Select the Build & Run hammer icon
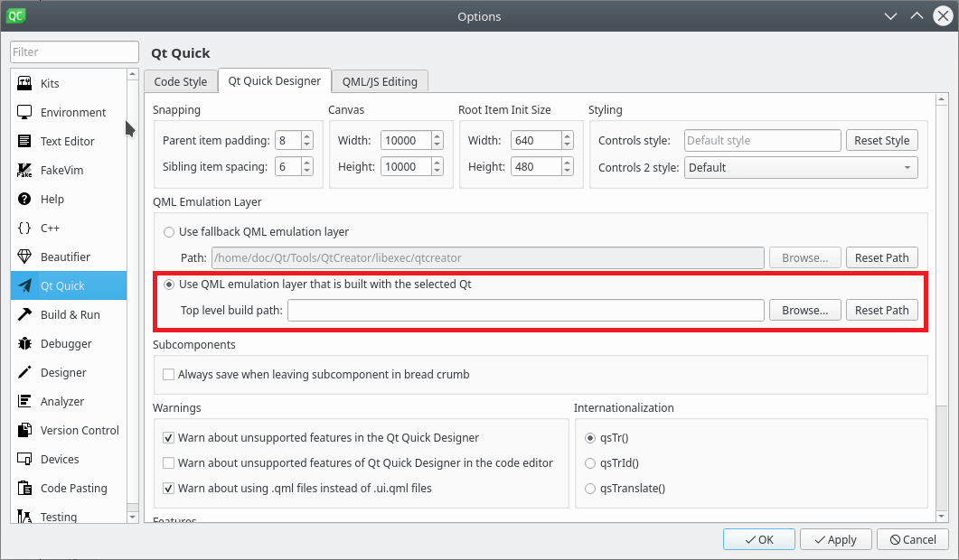This screenshot has height=560, width=959. coord(24,314)
